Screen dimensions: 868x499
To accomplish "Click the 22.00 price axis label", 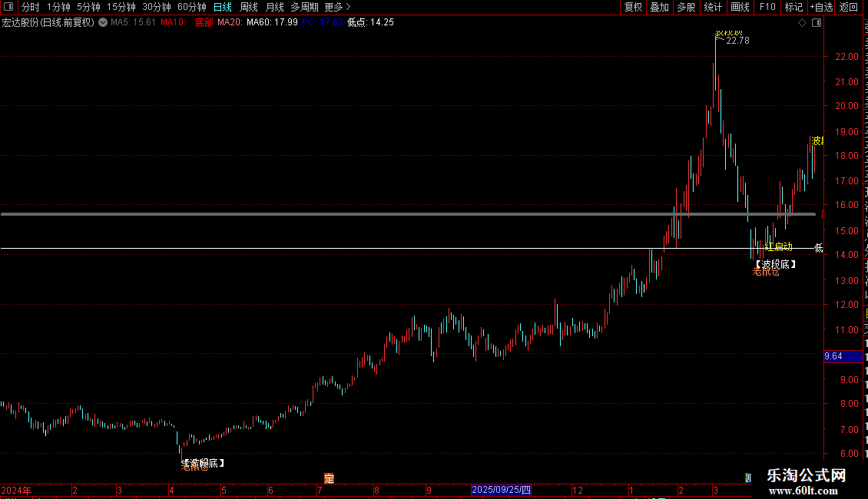I will tap(846, 57).
